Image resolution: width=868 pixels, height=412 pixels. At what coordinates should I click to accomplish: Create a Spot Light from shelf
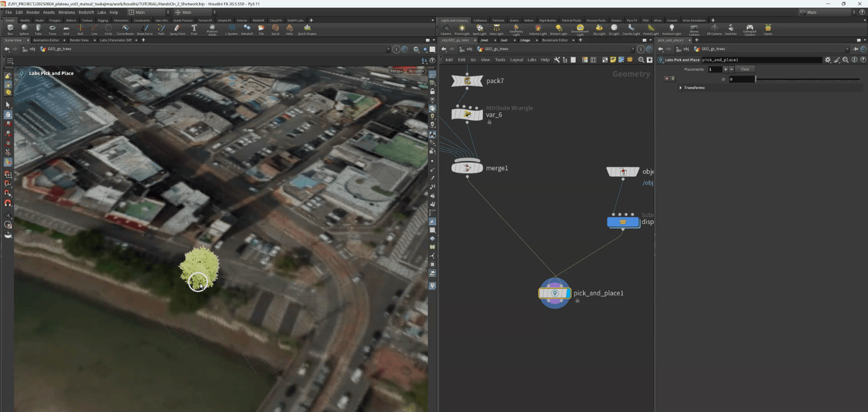[479, 29]
